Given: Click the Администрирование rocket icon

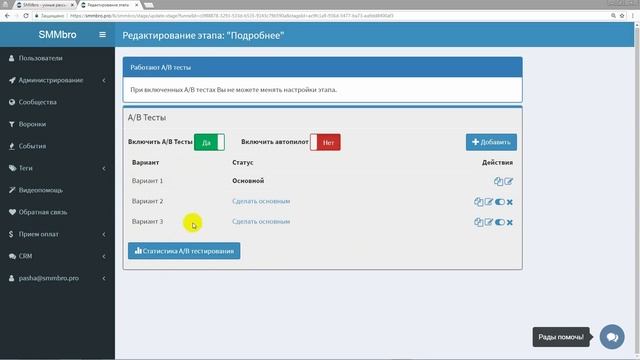Looking at the screenshot, I should coord(12,80).
